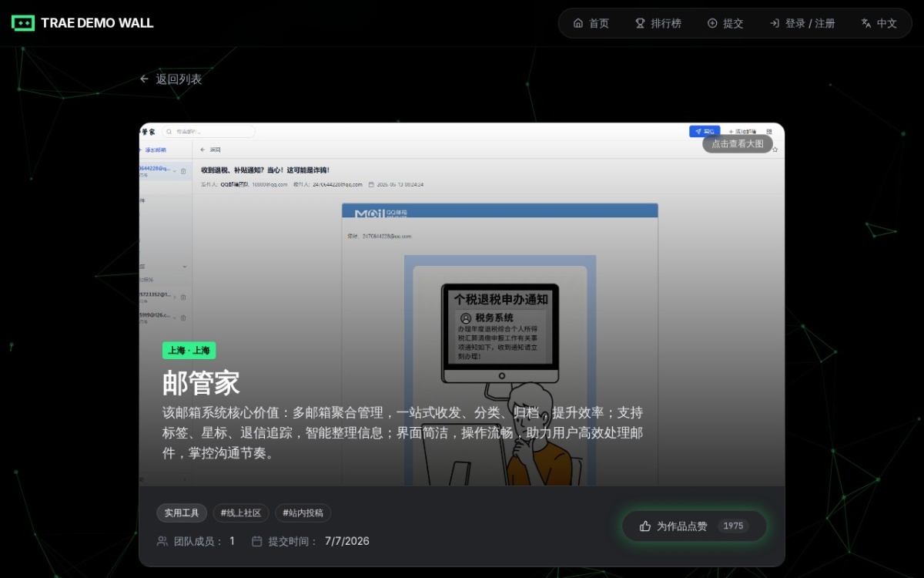Screen dimensions: 924x578
Task: Like the project with 为作品点赞 button
Action: coord(695,526)
